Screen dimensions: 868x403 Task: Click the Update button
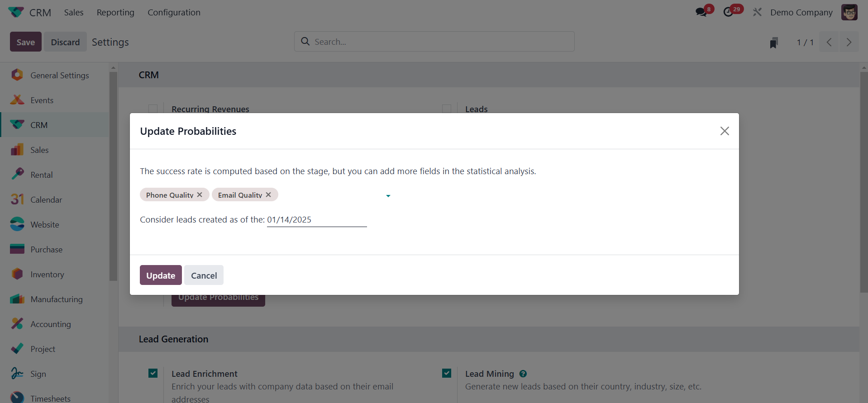click(161, 275)
